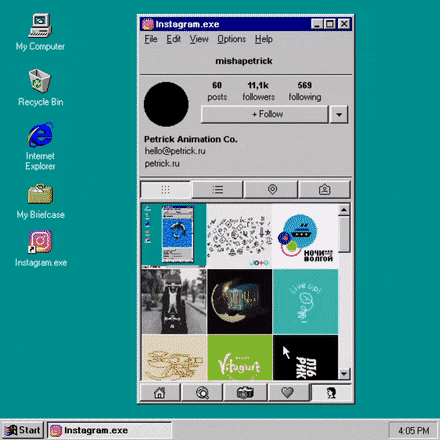
Task: Open the home feed icon
Action: pos(160,393)
